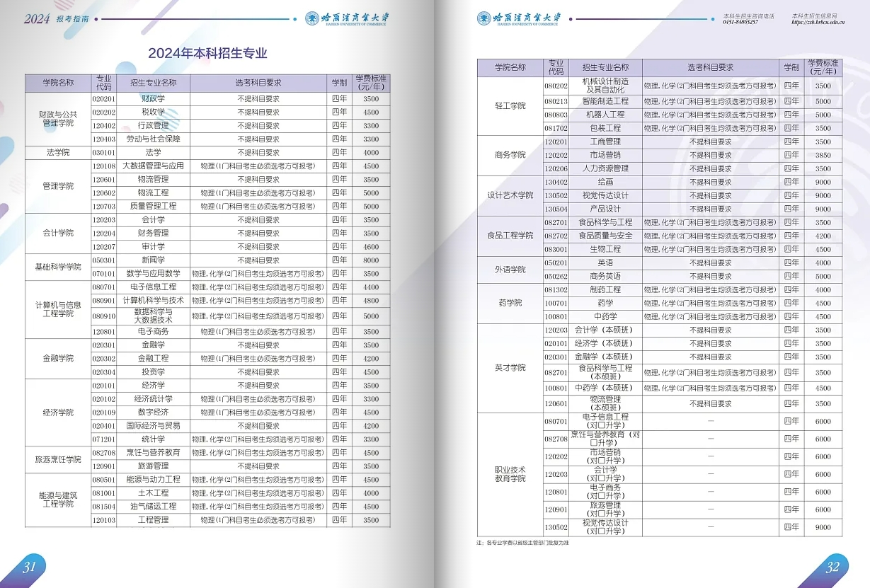Select the 轻工学院 college cell
The width and height of the screenshot is (870, 588).
pos(510,106)
